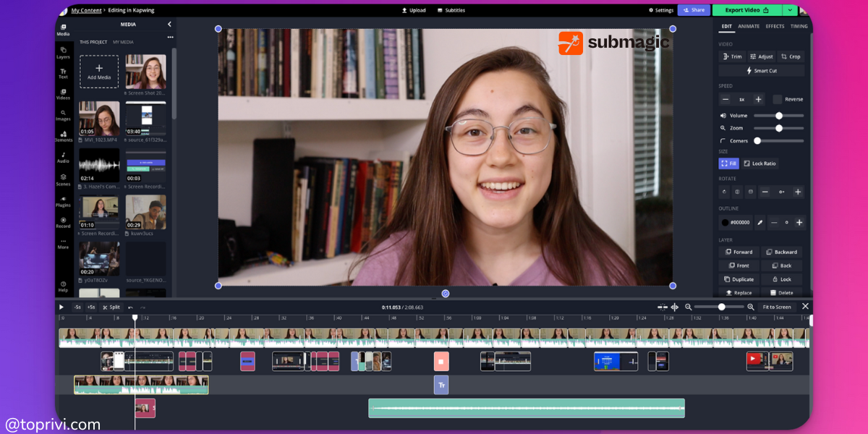Toggle the Lock Ratio option

tap(759, 163)
